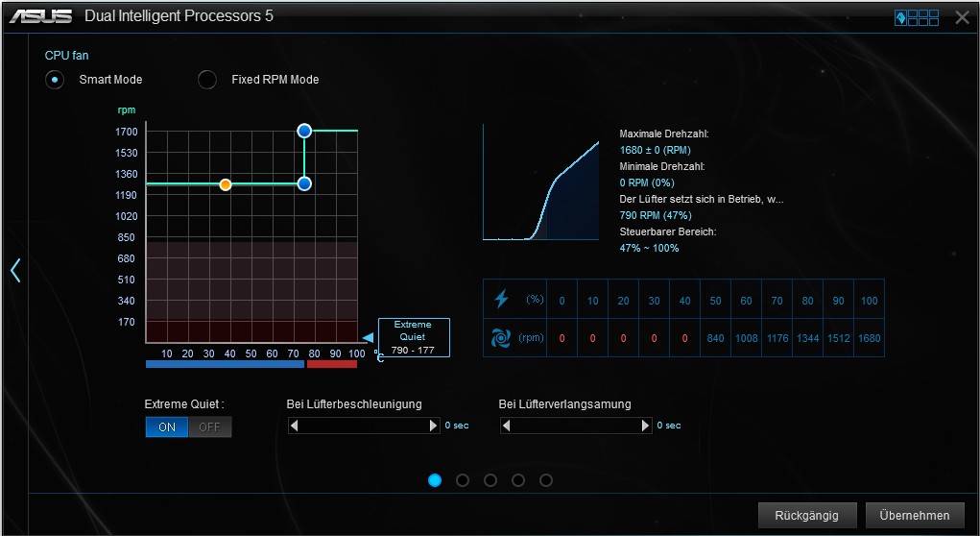Decrease Bei Lüfterbeschleunigung time with left arrow

295,426
